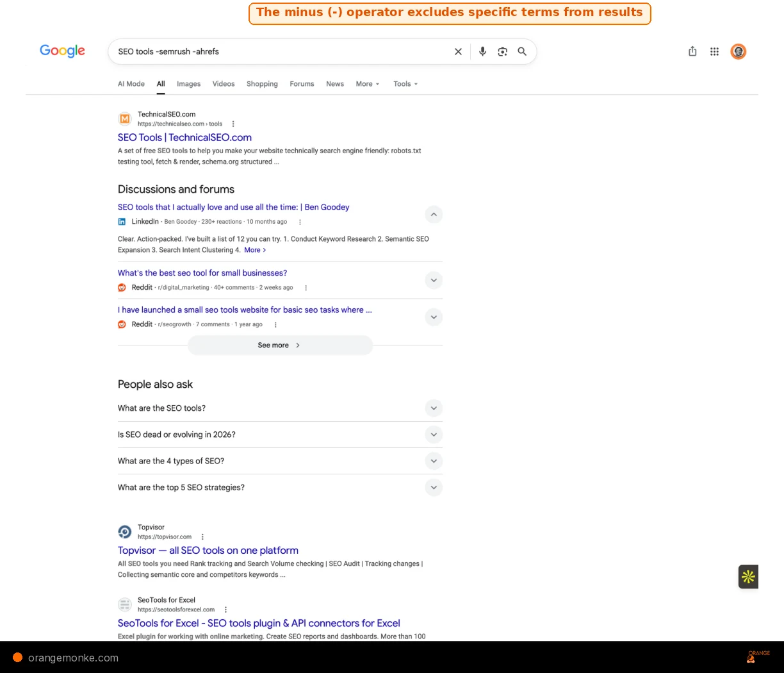
Task: Submit search with the magnifier icon
Action: [522, 52]
